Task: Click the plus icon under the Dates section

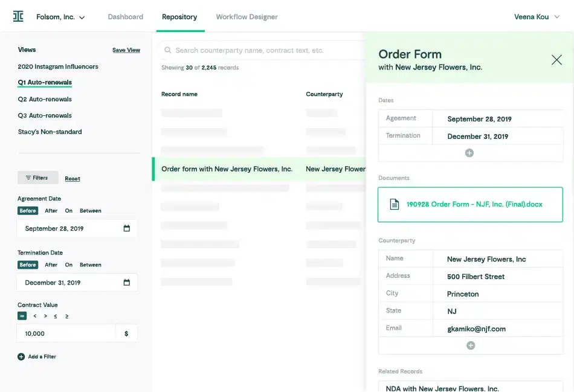Action: click(469, 153)
